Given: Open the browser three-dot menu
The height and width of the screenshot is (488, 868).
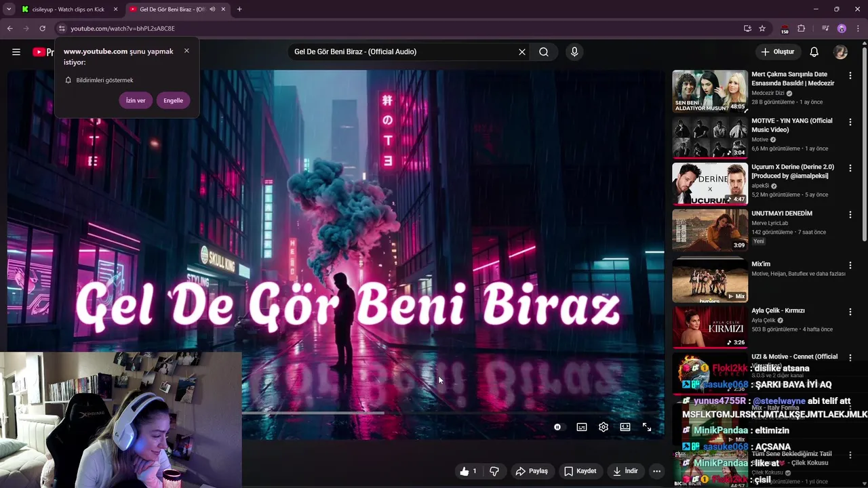Looking at the screenshot, I should click(858, 28).
